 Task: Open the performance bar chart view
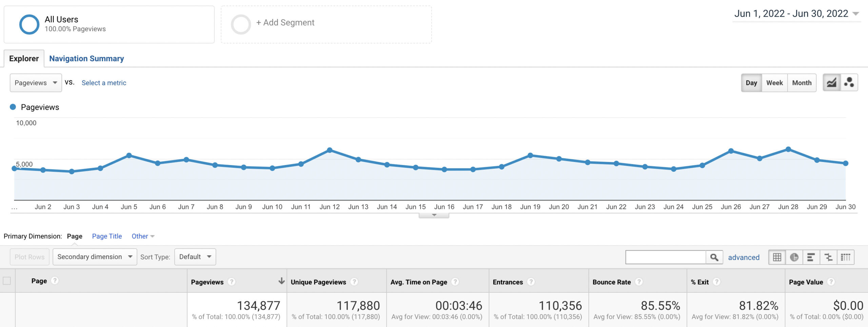click(810, 257)
